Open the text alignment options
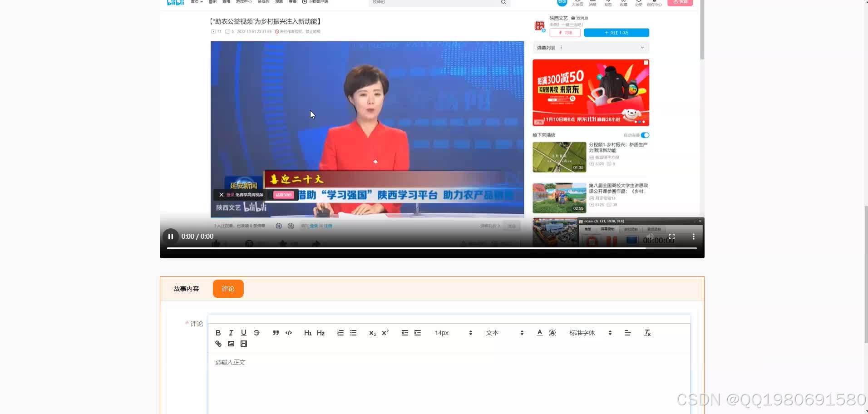This screenshot has height=414, width=868. tap(627, 333)
